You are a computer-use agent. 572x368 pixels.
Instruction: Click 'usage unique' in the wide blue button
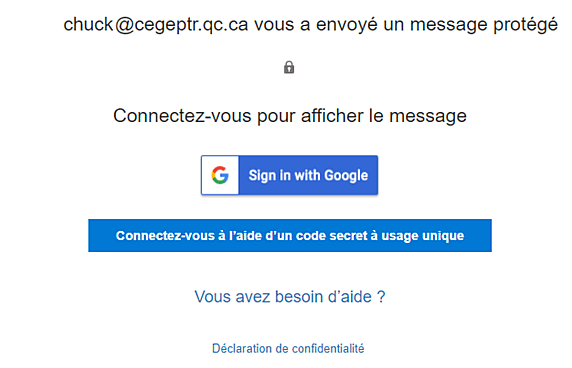click(423, 236)
